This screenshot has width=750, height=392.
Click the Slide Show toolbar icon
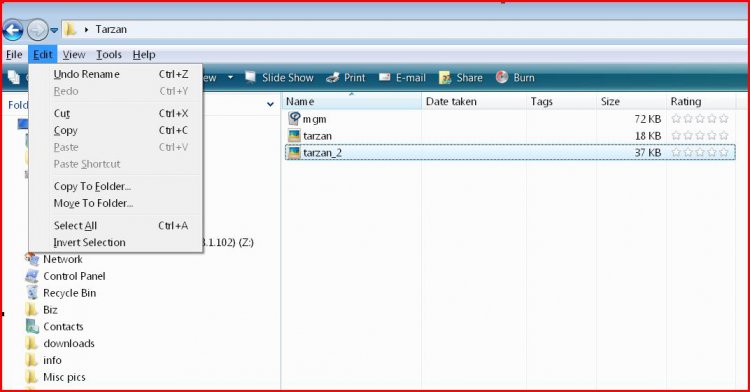tap(250, 77)
